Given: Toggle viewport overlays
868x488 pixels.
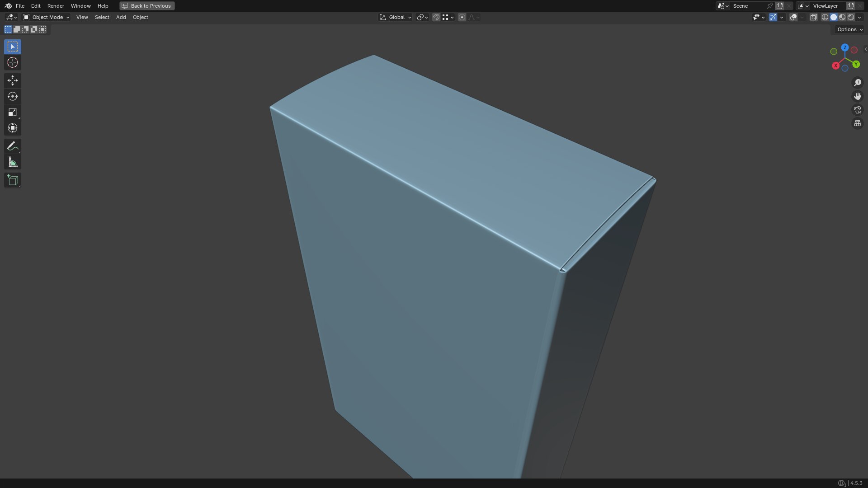Looking at the screenshot, I should tap(793, 17).
